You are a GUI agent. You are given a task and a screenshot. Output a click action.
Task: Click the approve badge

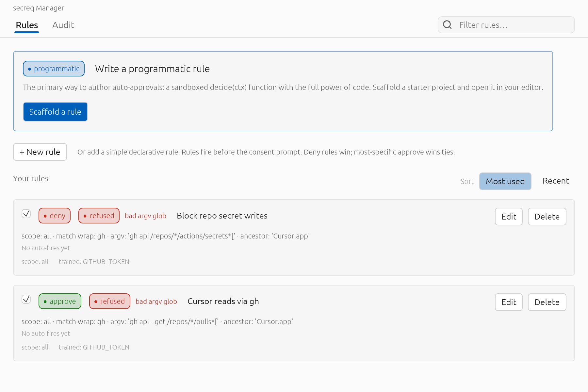60,301
